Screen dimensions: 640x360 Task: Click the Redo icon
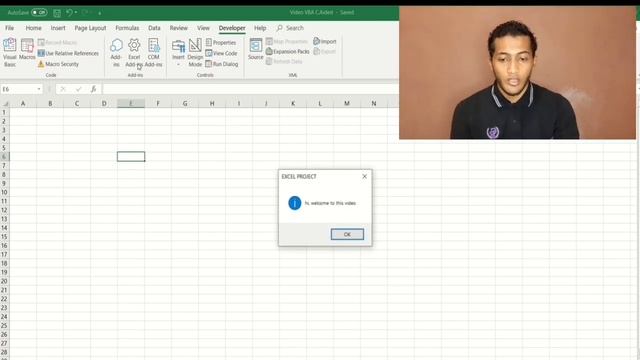click(86, 13)
